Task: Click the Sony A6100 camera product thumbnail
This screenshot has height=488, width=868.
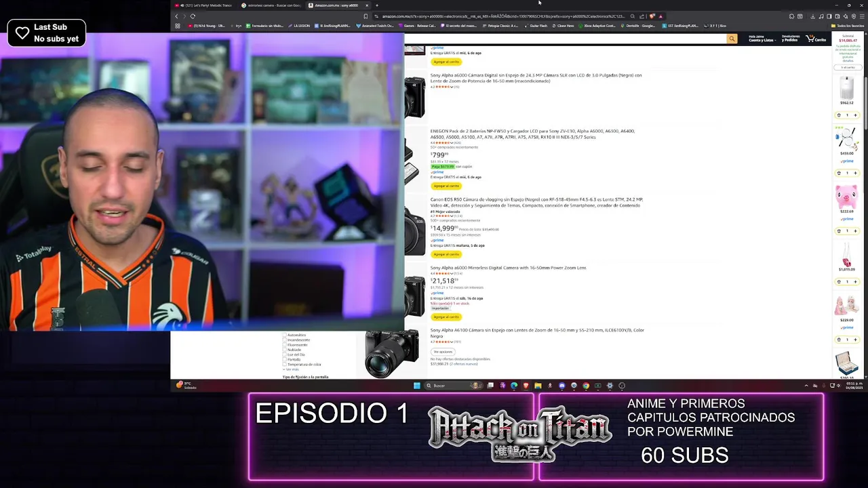Action: (392, 354)
